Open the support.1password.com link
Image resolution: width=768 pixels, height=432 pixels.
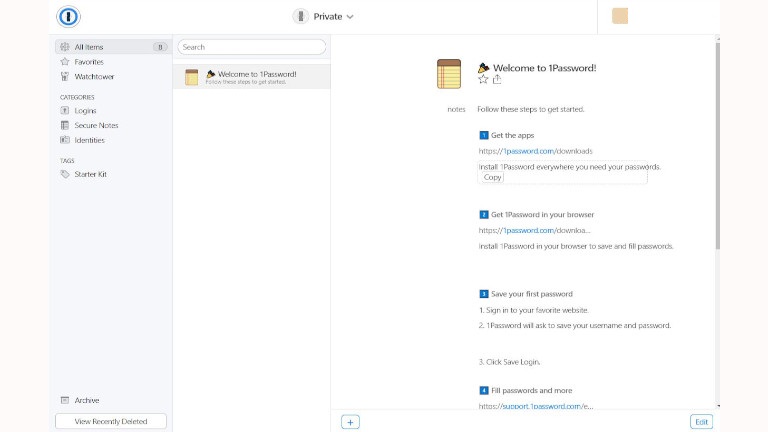pyautogui.click(x=536, y=406)
